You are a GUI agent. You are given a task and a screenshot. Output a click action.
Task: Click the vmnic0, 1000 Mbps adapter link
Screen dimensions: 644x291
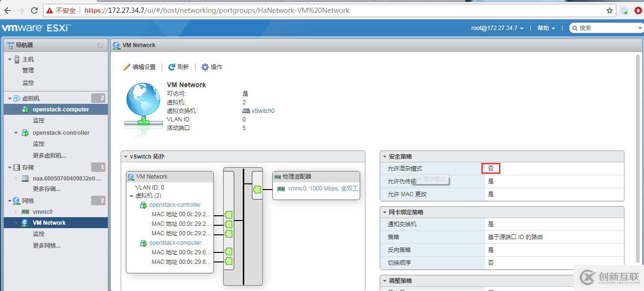click(323, 189)
